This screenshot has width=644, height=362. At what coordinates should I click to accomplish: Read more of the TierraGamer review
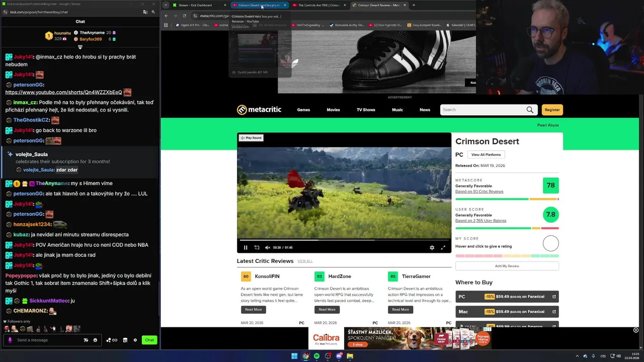coord(400,310)
